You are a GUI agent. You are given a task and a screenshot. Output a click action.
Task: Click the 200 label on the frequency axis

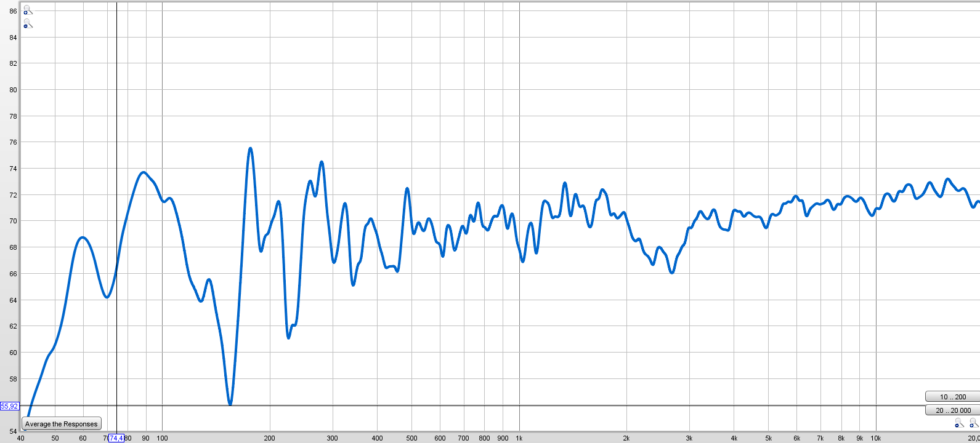[269, 438]
